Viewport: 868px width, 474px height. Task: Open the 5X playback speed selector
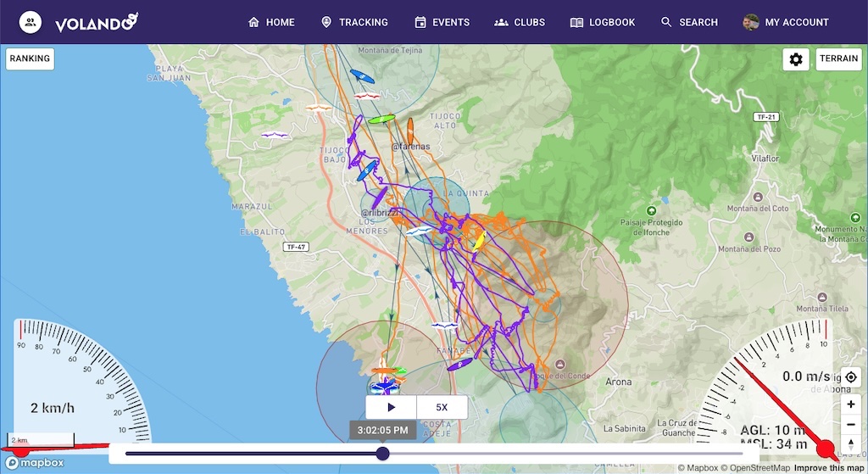[x=442, y=407]
